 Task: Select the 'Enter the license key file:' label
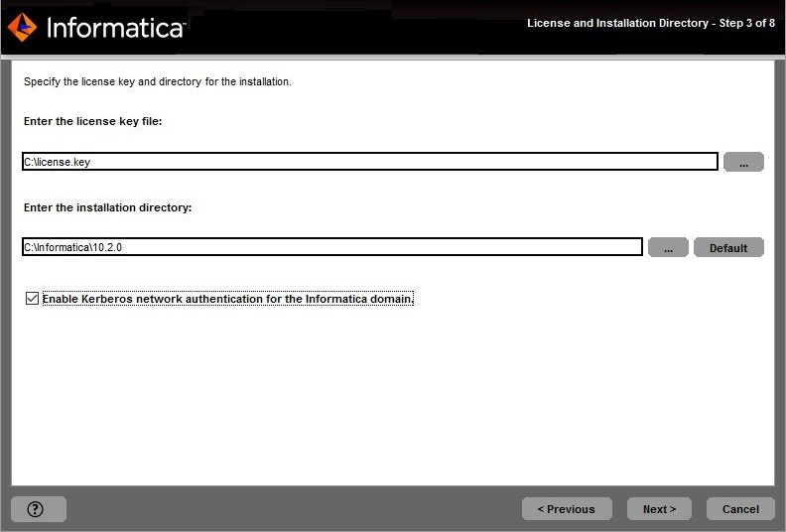click(92, 121)
